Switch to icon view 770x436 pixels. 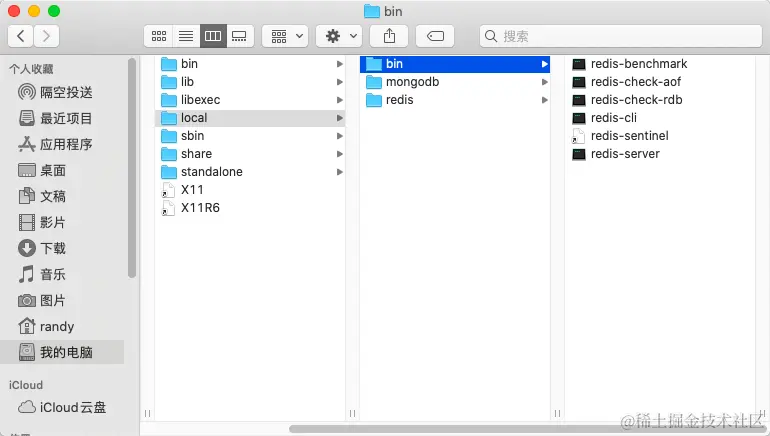pyautogui.click(x=159, y=36)
